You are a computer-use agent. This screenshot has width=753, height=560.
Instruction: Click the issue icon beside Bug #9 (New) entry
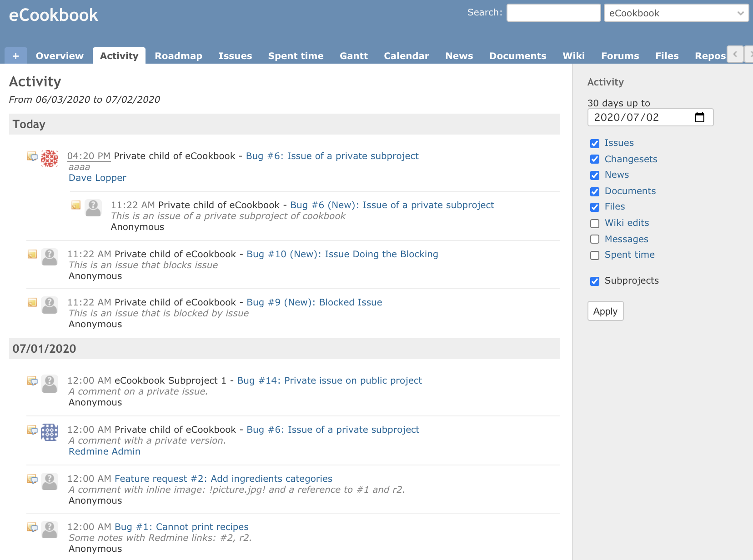(x=32, y=302)
